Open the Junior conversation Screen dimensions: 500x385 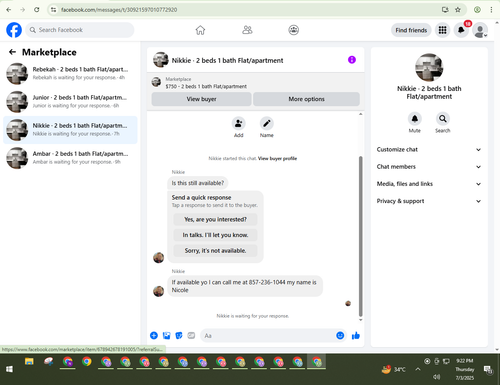coord(70,102)
